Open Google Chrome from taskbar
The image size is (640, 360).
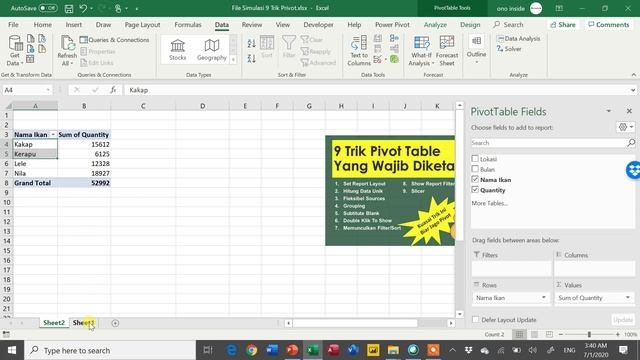[x=251, y=350]
